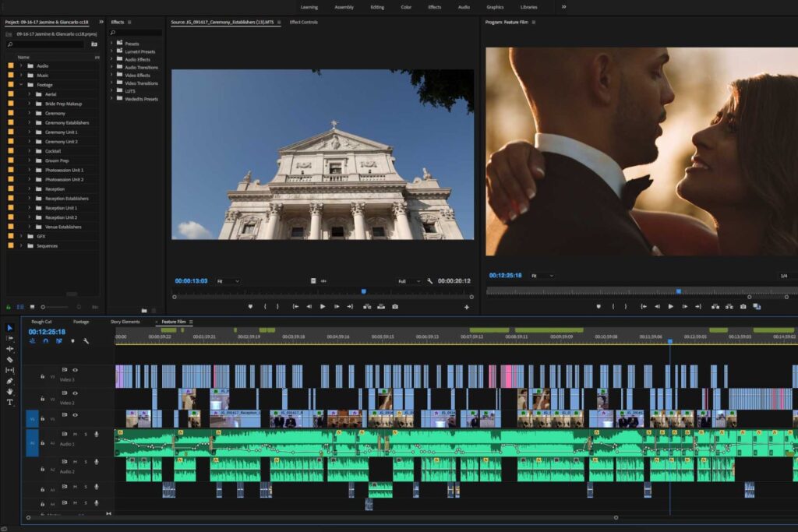This screenshot has height=532, width=798.
Task: Click the Track Select Forward tool
Action: [x=10, y=338]
